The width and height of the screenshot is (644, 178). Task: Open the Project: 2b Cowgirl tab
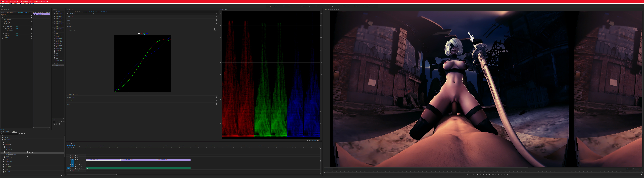pyautogui.click(x=5, y=132)
